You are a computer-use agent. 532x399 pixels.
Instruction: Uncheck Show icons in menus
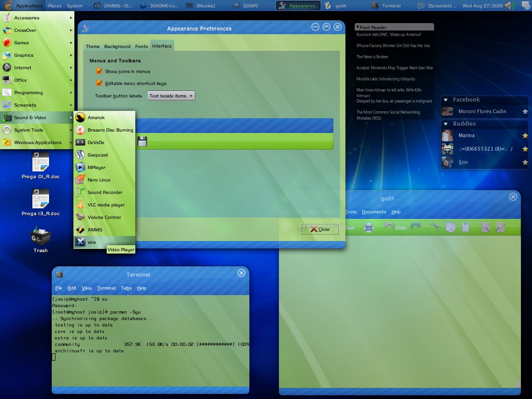[99, 71]
